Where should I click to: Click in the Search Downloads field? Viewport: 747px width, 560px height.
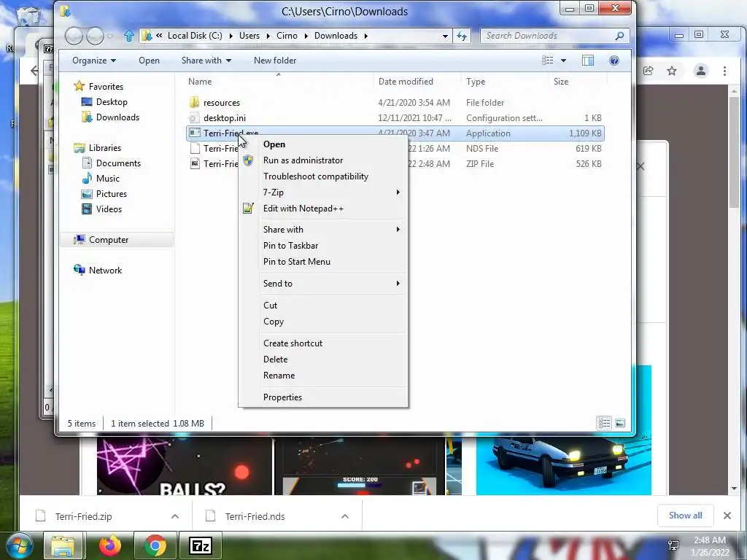(547, 36)
